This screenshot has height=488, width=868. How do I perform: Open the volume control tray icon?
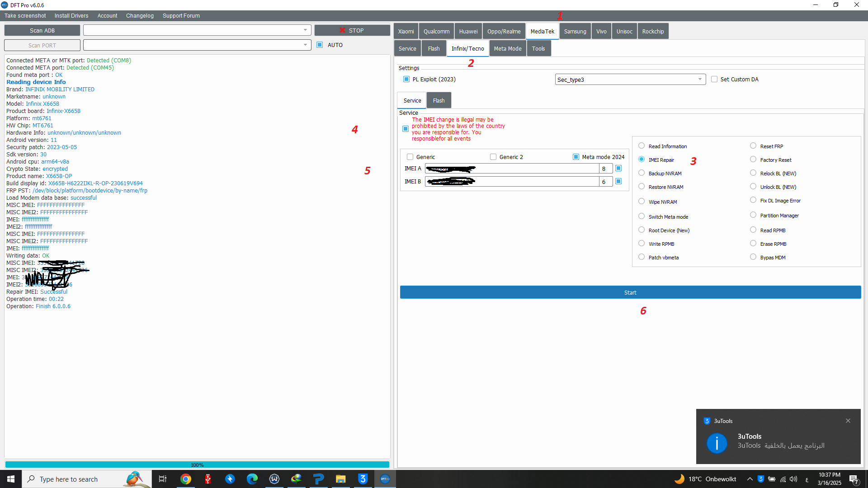coord(793,479)
